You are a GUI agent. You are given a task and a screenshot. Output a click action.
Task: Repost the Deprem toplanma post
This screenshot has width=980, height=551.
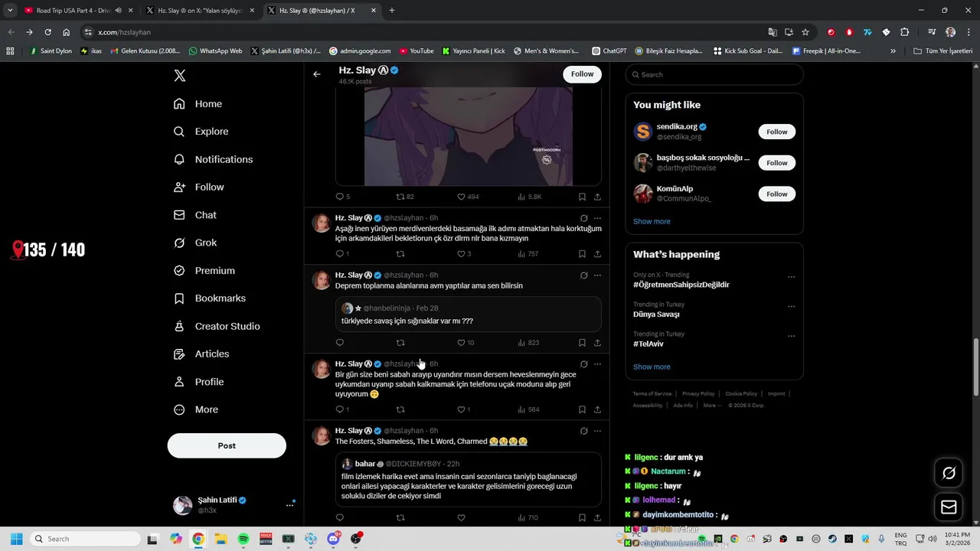pyautogui.click(x=400, y=343)
